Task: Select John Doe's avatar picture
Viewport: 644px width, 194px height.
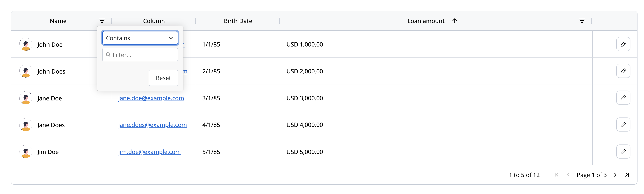Action: tap(26, 44)
